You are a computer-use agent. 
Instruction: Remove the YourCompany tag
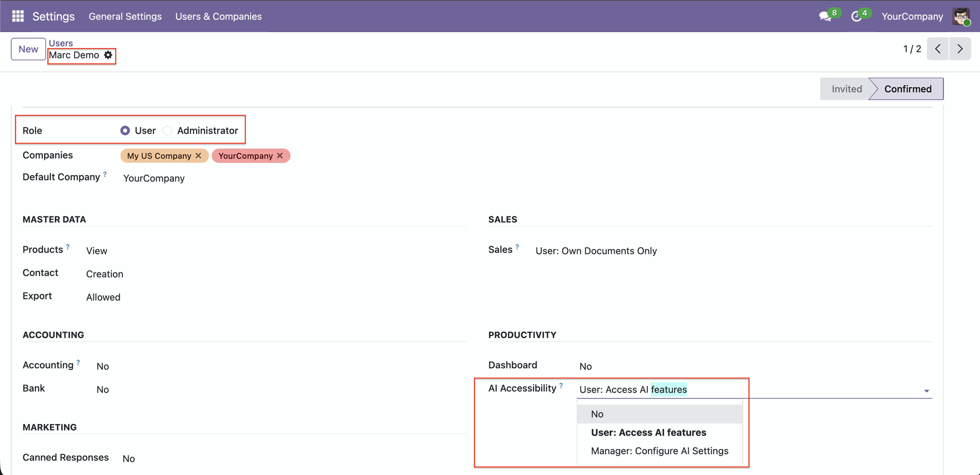coord(280,156)
